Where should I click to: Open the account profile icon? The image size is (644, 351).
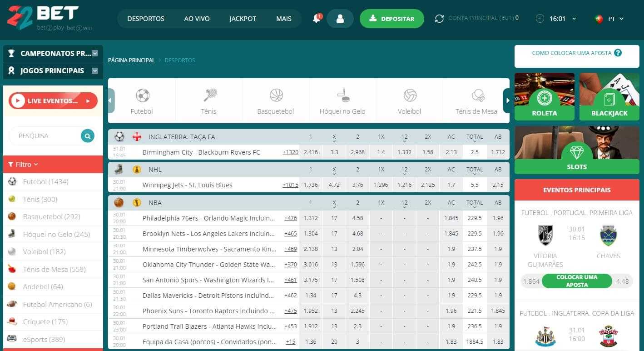(340, 19)
